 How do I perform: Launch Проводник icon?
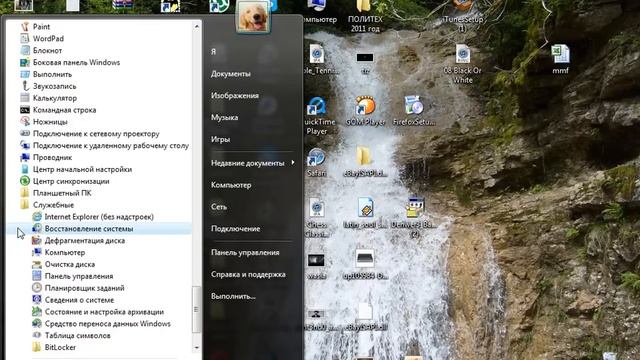(x=25, y=157)
